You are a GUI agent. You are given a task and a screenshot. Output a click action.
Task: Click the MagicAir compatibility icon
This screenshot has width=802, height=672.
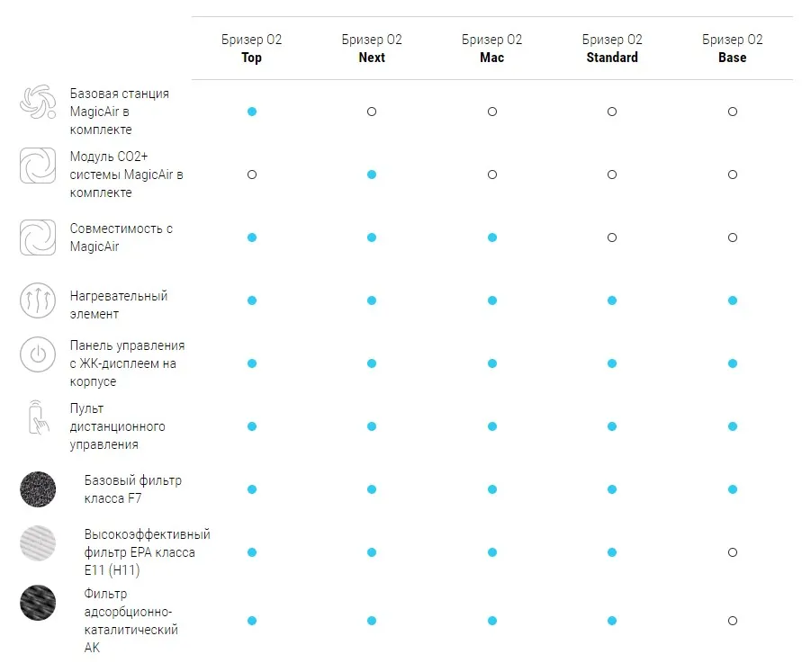coord(38,237)
